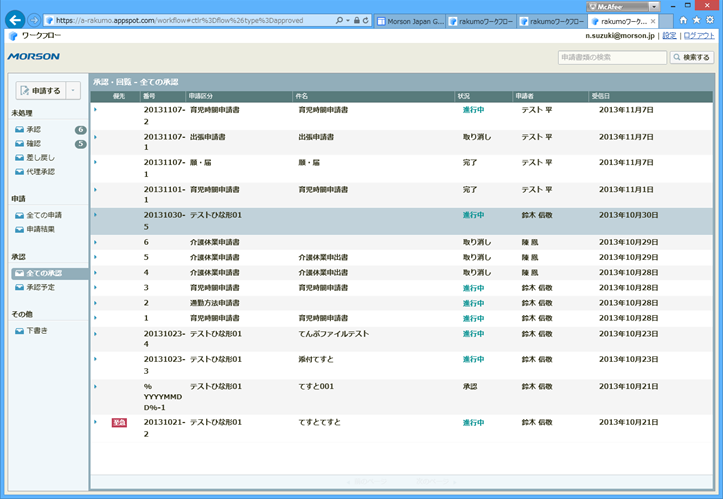
Task: Expand the row arrow for 20131030-5
Action: [x=95, y=214]
